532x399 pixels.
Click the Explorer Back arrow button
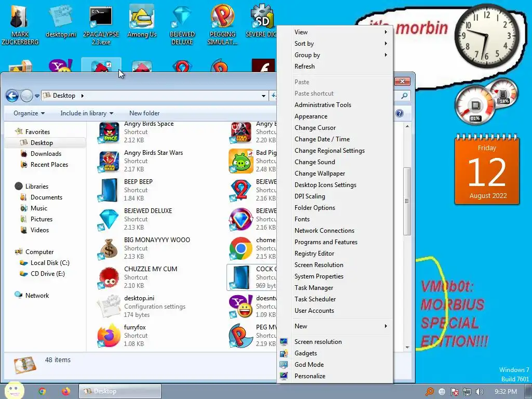(12, 96)
